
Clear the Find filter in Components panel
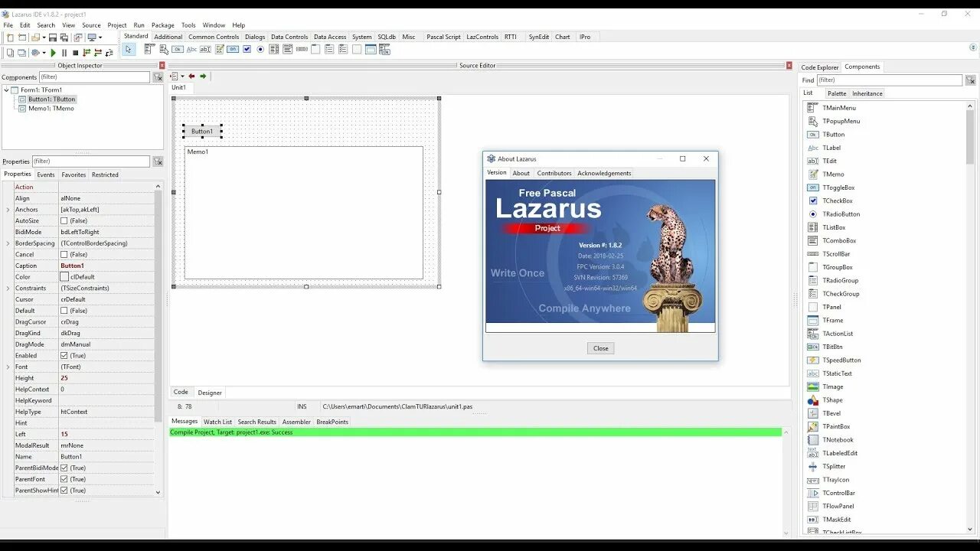(970, 80)
